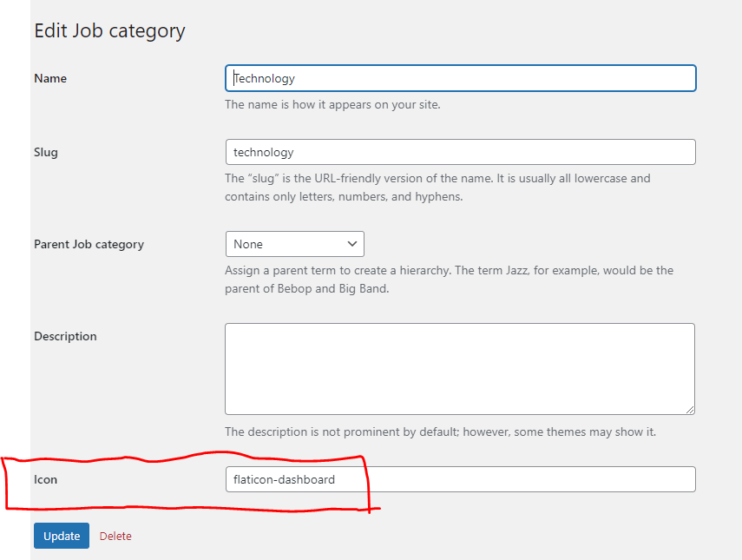Place cursor at end of technology slug text
Image resolution: width=742 pixels, height=560 pixels.
pos(294,152)
